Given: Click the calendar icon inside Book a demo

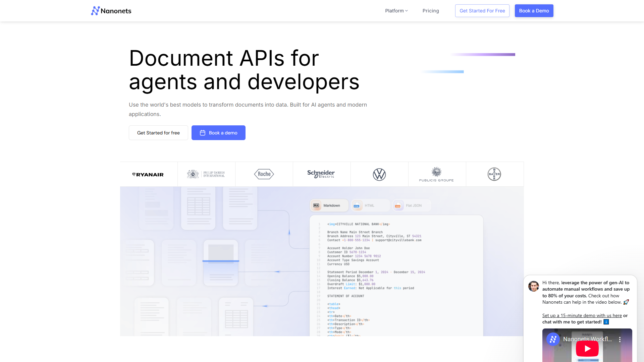Looking at the screenshot, I should coord(203,133).
